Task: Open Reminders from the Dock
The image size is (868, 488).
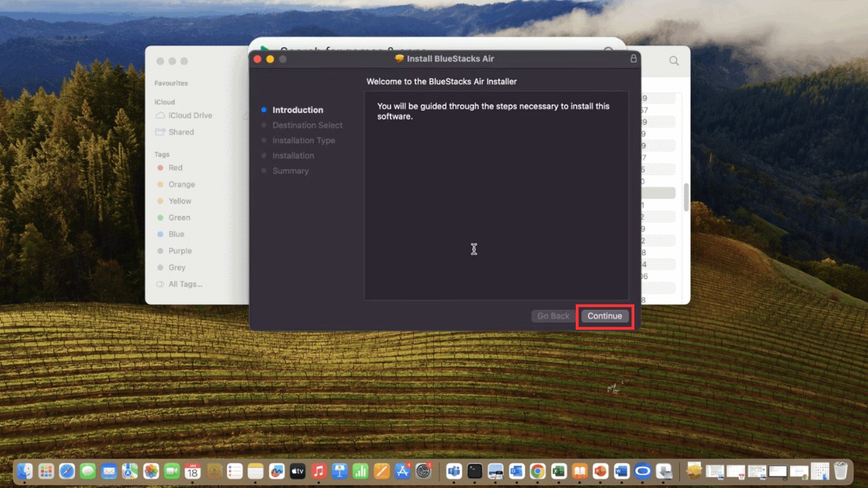Action: click(234, 471)
